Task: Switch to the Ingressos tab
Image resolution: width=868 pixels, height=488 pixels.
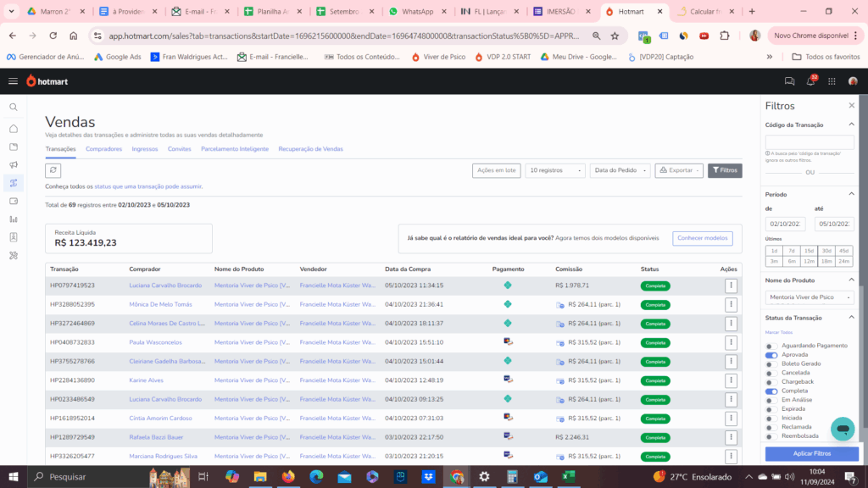Action: 144,149
